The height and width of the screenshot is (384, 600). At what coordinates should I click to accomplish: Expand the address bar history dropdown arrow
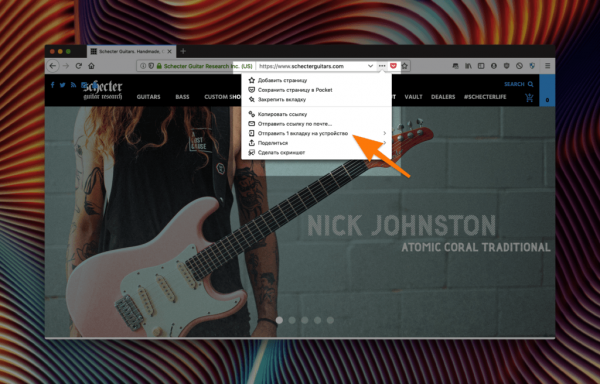click(x=370, y=66)
